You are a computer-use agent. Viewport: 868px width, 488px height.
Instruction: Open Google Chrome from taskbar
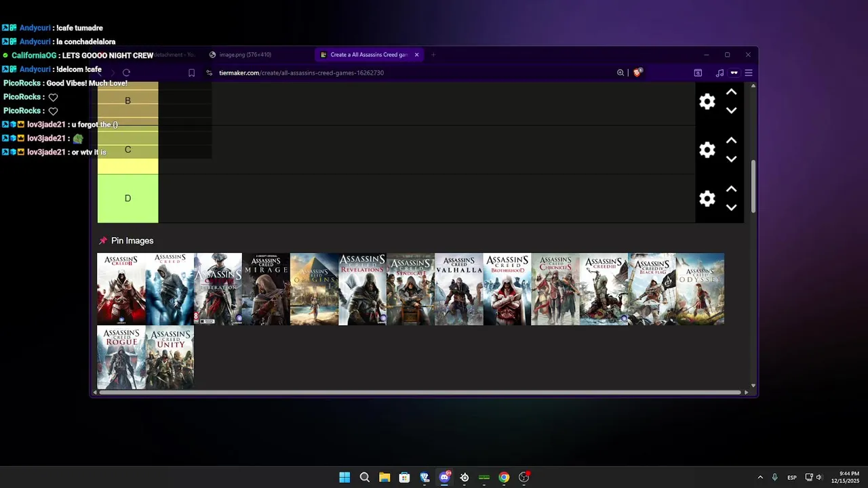point(504,477)
